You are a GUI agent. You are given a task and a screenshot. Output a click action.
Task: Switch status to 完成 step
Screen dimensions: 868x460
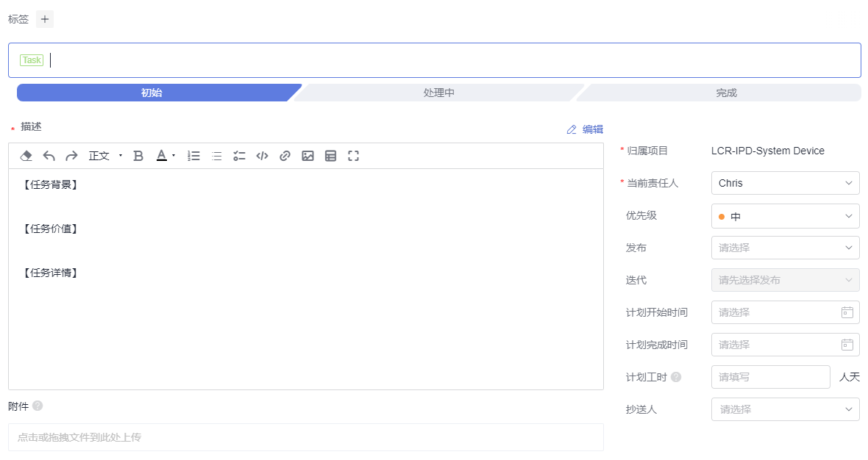(726, 93)
